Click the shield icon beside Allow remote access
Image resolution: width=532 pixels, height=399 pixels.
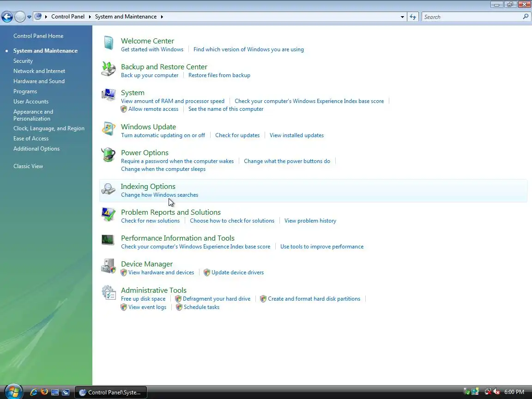[124, 109]
